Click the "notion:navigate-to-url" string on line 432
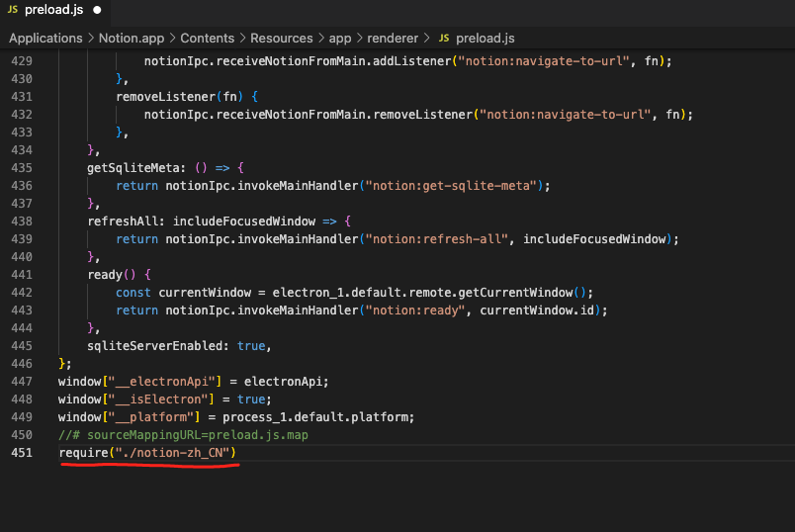 (x=565, y=115)
